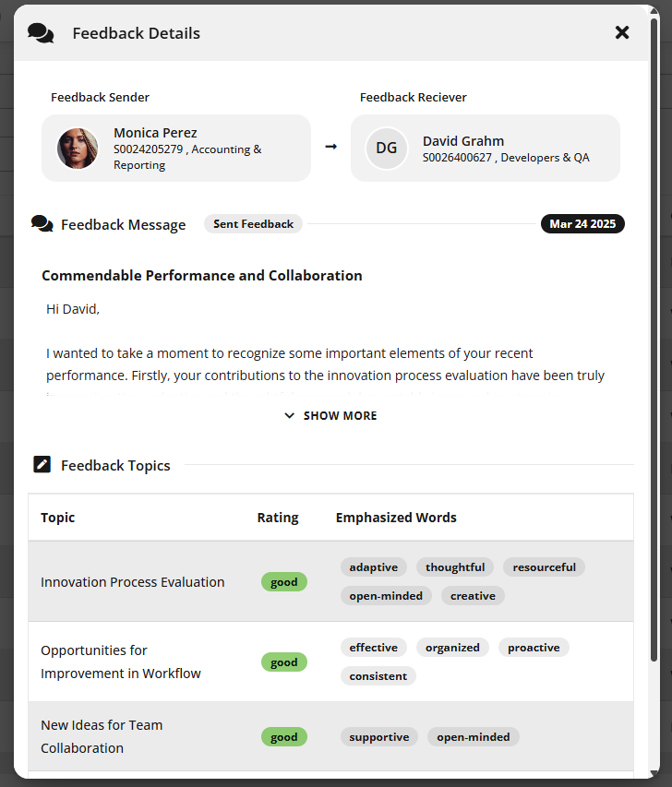Click the resourceful emphasized word tag

pyautogui.click(x=544, y=567)
